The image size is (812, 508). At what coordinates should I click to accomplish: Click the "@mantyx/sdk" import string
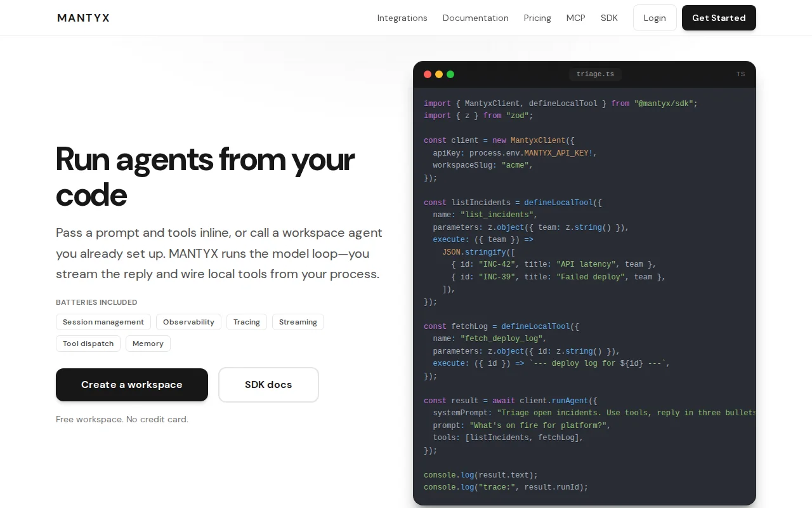coord(664,104)
